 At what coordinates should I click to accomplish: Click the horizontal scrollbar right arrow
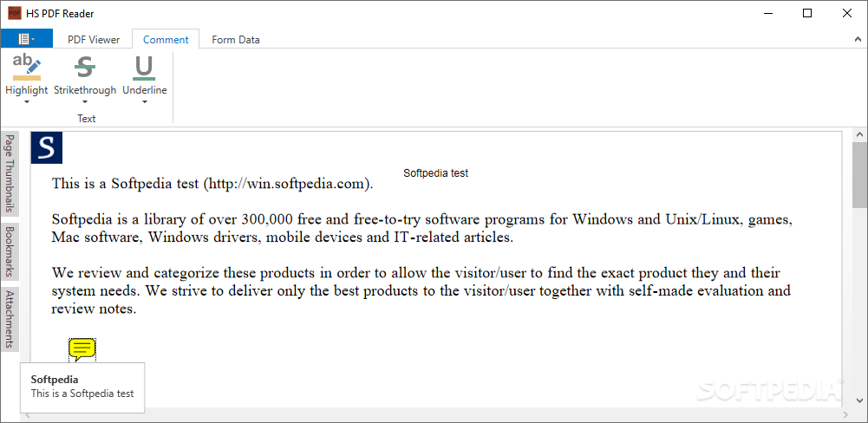846,414
